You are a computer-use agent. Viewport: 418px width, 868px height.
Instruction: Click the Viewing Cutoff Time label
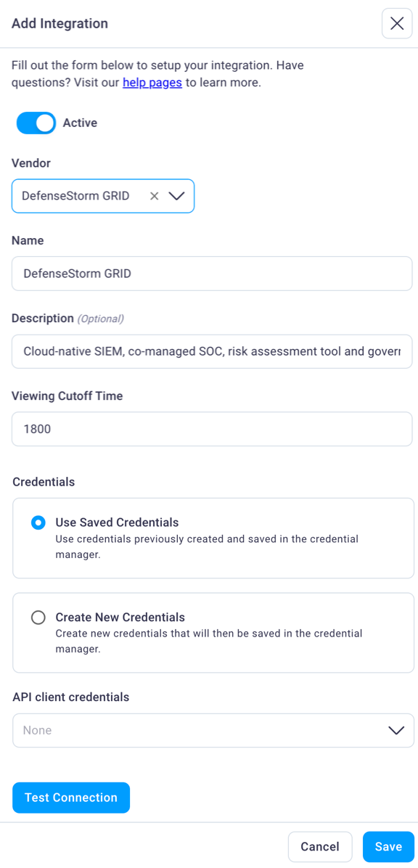67,396
